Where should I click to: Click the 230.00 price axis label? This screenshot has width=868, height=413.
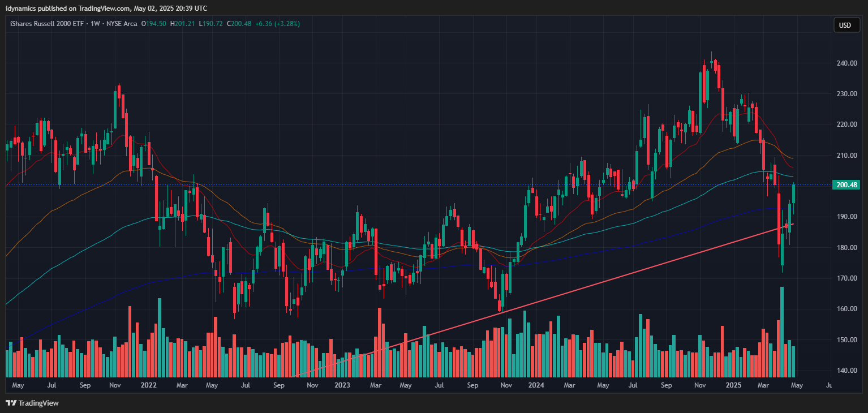846,94
